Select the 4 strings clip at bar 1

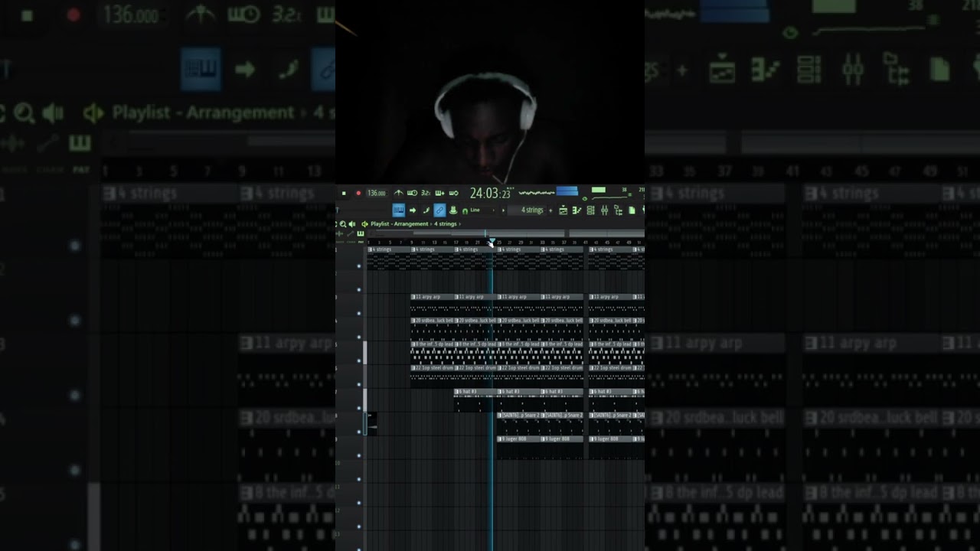(x=389, y=258)
